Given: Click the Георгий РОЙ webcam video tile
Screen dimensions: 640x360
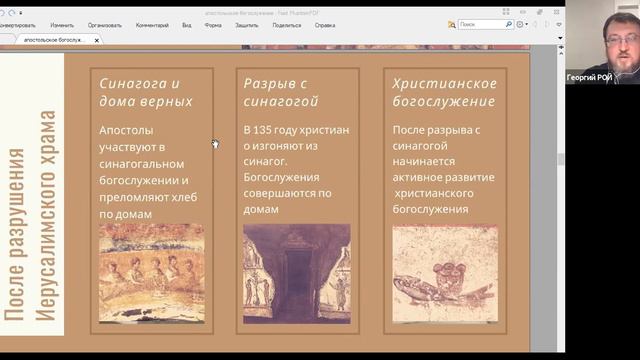Looking at the screenshot, I should (603, 42).
